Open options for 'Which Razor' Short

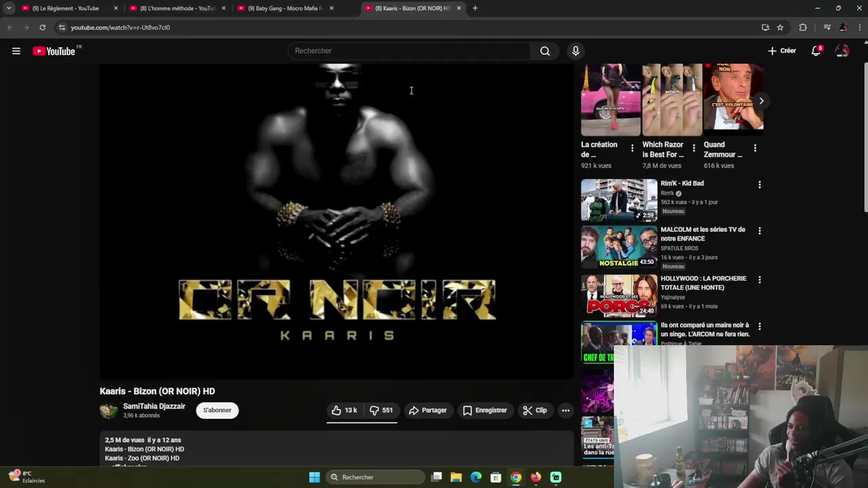693,148
